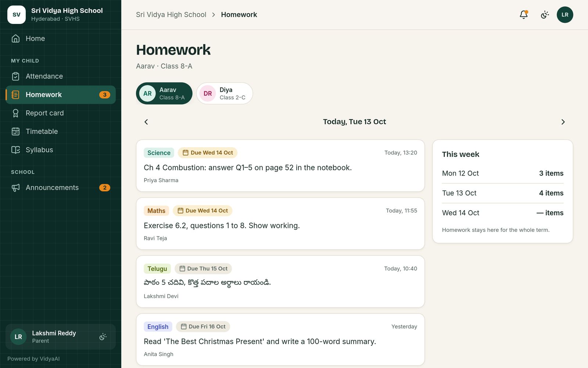Open Announcements megaphone item
The image size is (588, 368).
click(61, 188)
